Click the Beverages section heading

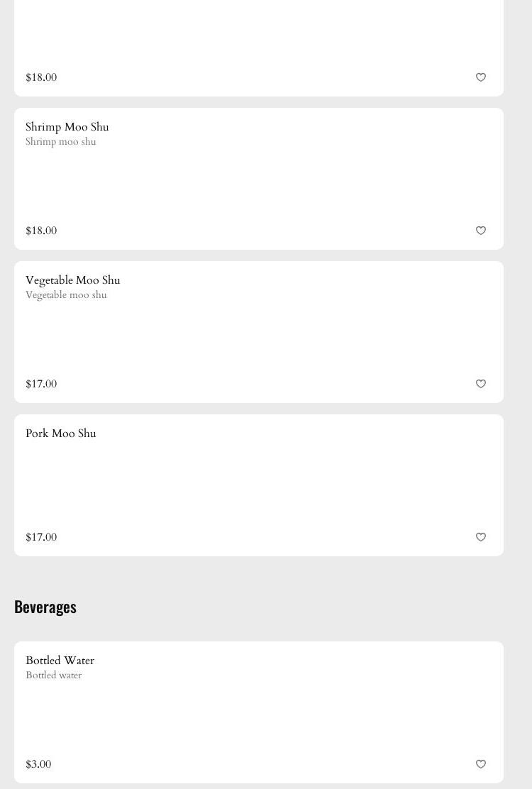pyautogui.click(x=45, y=607)
